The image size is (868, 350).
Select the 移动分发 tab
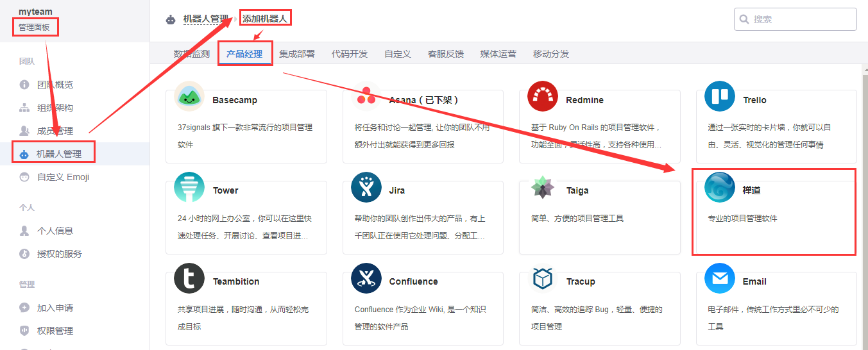tap(551, 54)
